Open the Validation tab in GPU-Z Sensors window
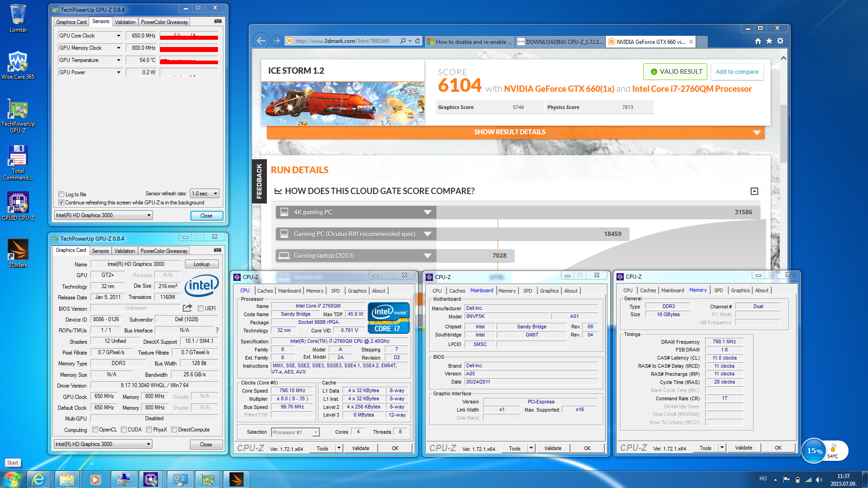The width and height of the screenshot is (868, 488). (125, 22)
